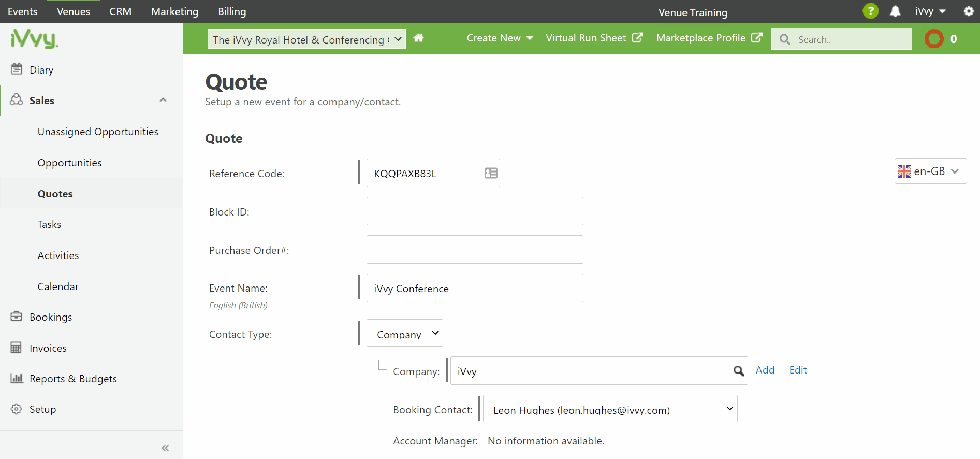Click the Block ID input field
The width and height of the screenshot is (980, 459).
pyautogui.click(x=475, y=211)
